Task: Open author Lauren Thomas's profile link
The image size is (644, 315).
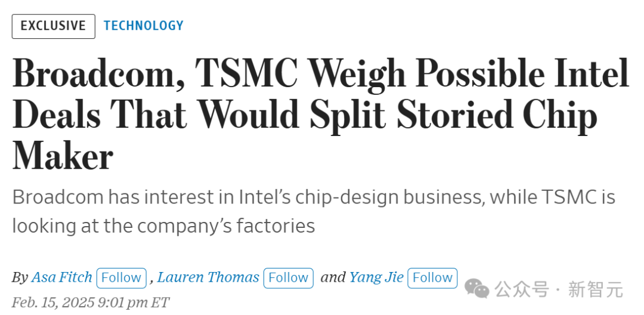Action: click(x=208, y=277)
